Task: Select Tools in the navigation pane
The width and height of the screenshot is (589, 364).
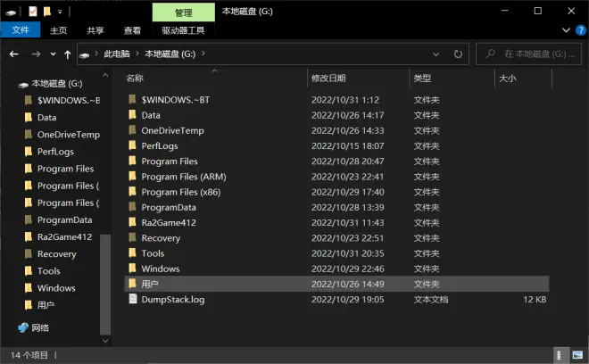Action: 49,271
